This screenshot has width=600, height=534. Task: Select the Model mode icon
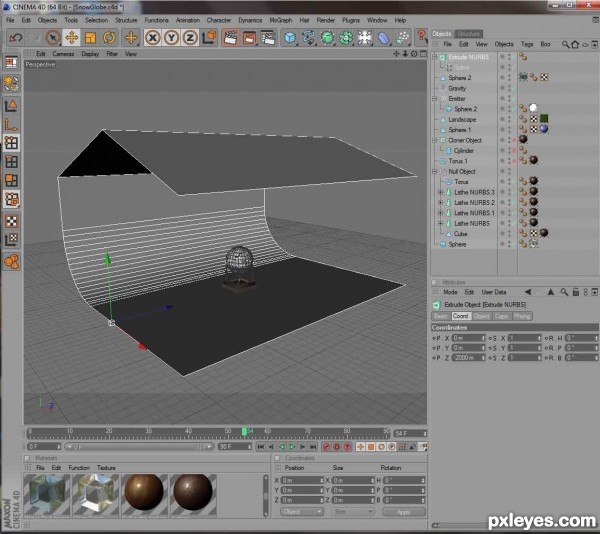pos(11,105)
